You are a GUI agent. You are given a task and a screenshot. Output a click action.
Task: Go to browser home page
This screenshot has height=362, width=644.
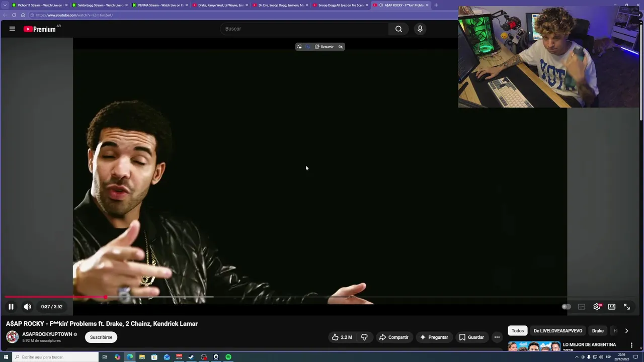click(23, 15)
